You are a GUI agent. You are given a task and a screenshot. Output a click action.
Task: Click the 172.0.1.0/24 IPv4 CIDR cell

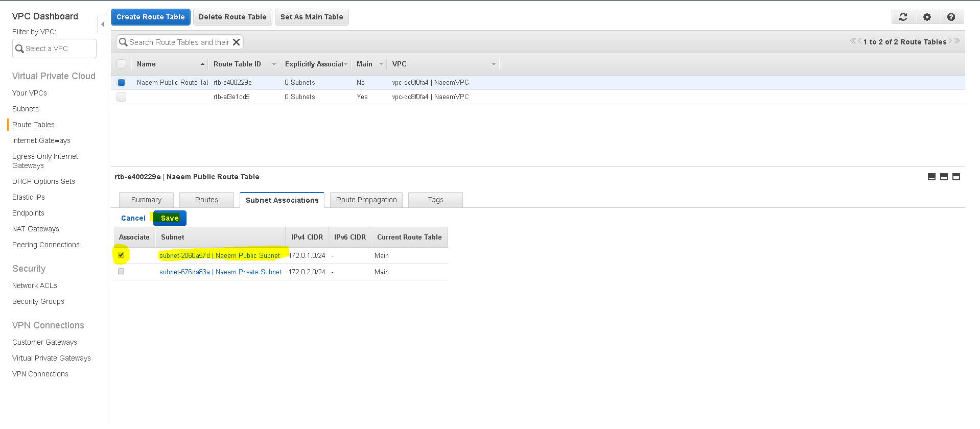(x=307, y=255)
